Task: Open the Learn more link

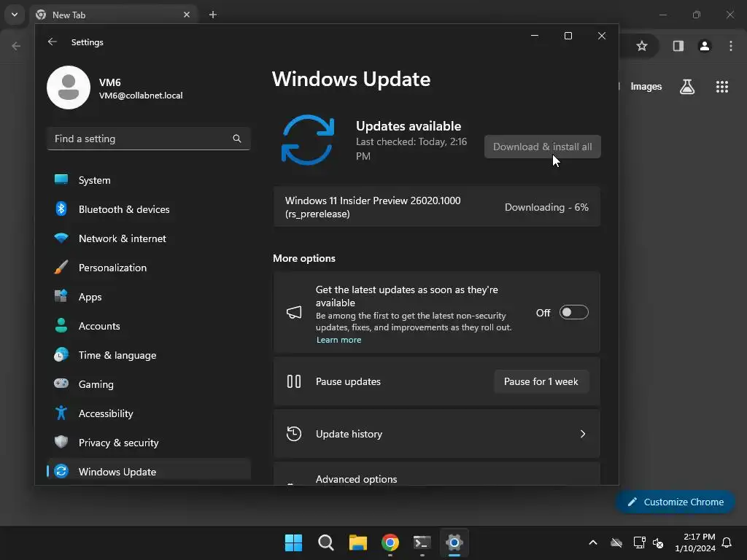Action: click(x=338, y=340)
